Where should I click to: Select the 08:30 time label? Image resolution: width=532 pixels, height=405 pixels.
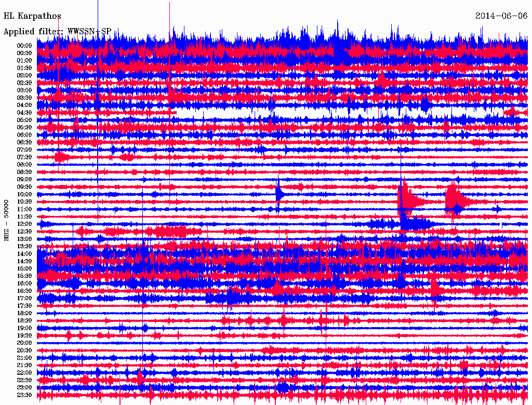24,172
